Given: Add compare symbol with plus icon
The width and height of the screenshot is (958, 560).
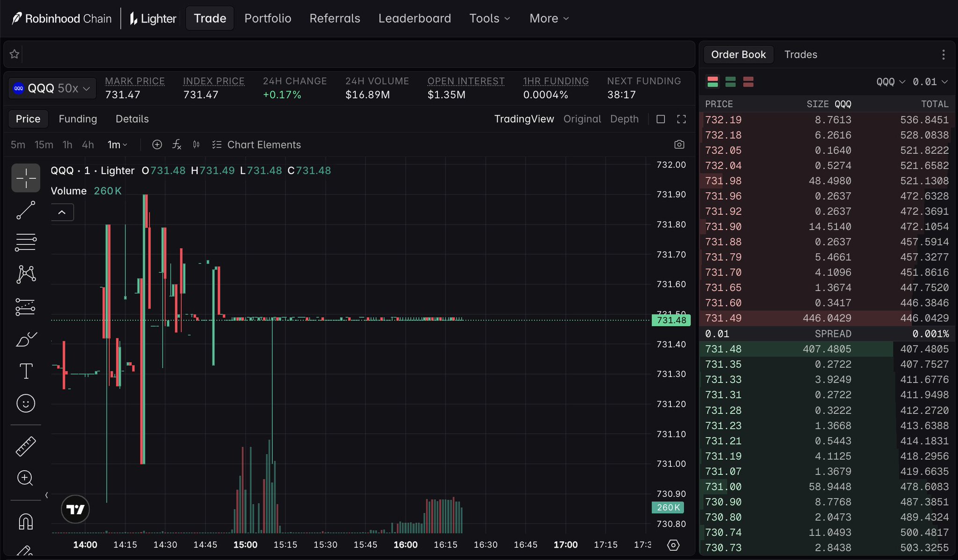Looking at the screenshot, I should coord(157,145).
